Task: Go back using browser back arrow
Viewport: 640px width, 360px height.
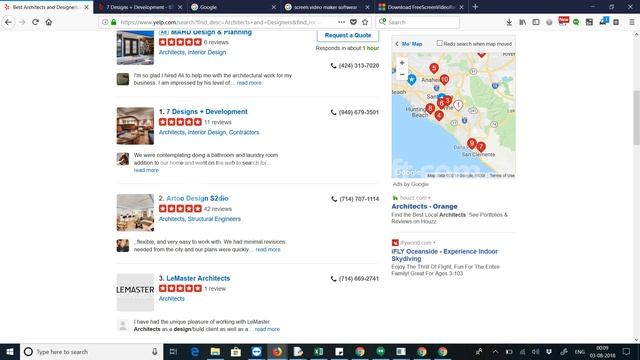Action: [9, 22]
